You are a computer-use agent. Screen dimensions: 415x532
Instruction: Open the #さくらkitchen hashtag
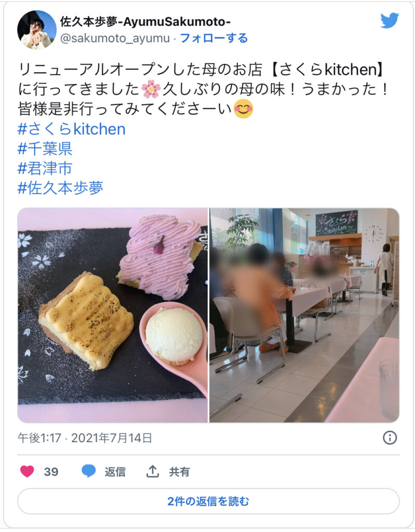point(71,129)
